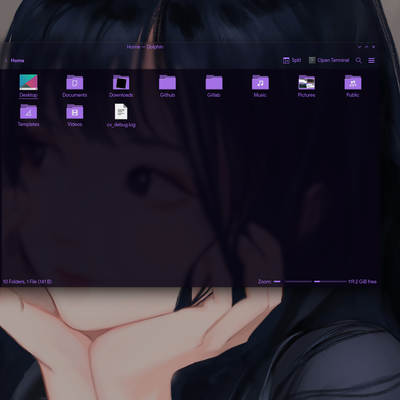This screenshot has height=400, width=400.
Task: Open the Desktop folder icon
Action: pyautogui.click(x=28, y=82)
